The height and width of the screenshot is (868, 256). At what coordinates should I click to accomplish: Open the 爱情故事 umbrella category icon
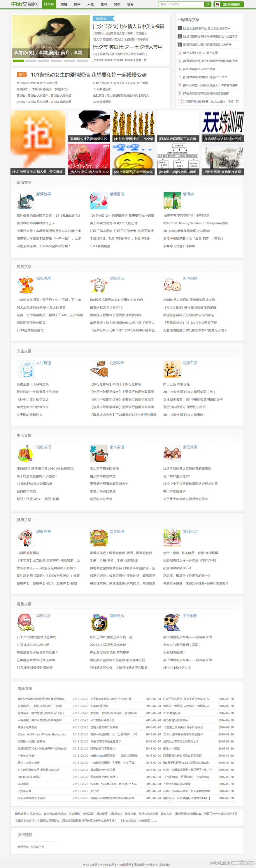(26, 201)
